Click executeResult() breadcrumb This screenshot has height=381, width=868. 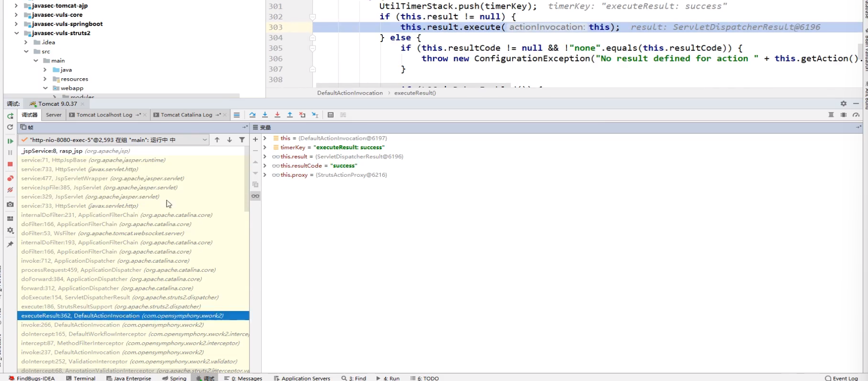(415, 93)
